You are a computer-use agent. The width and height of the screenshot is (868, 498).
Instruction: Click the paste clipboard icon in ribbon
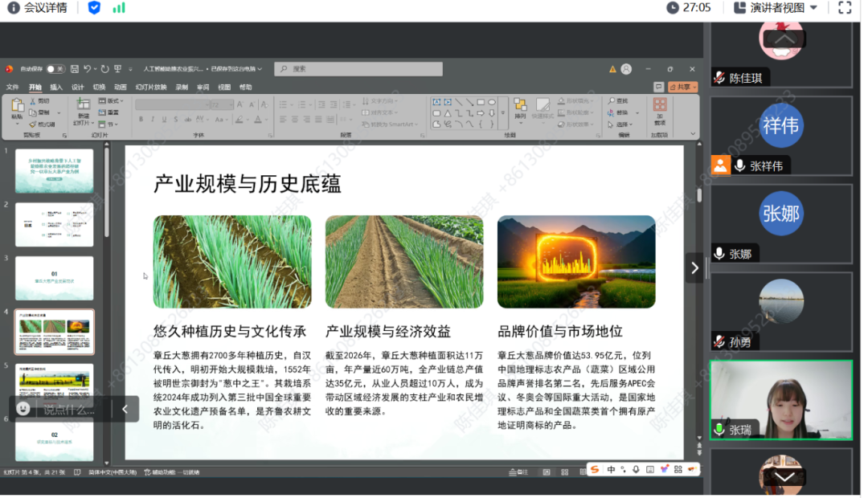click(17, 108)
